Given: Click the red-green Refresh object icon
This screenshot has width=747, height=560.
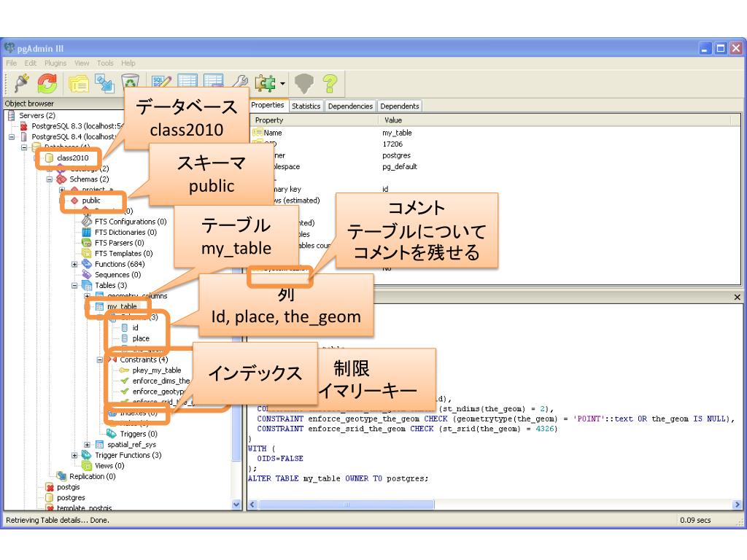Looking at the screenshot, I should point(47,83).
